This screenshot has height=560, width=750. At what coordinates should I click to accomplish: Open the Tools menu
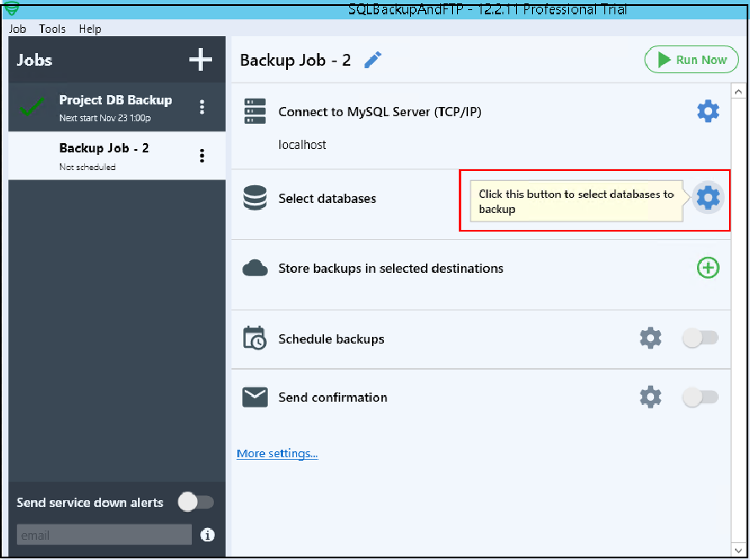52,29
